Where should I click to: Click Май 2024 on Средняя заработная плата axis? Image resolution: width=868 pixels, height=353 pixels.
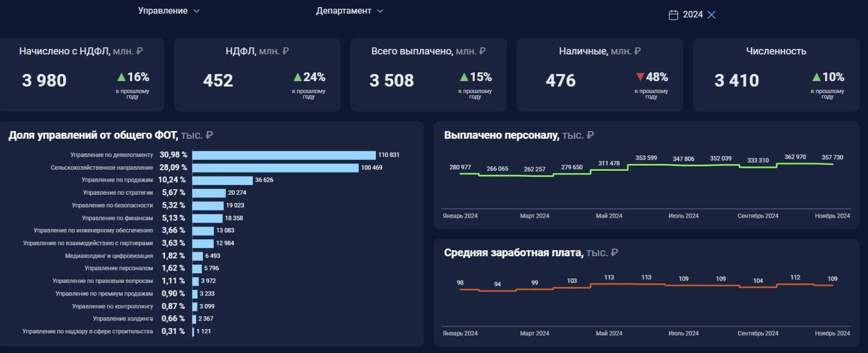coord(609,333)
